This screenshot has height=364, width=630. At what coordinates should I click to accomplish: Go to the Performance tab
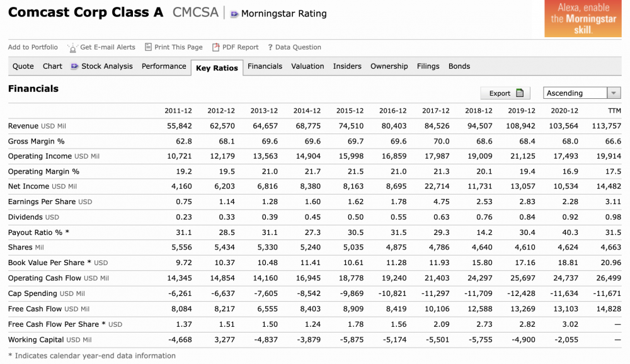164,66
